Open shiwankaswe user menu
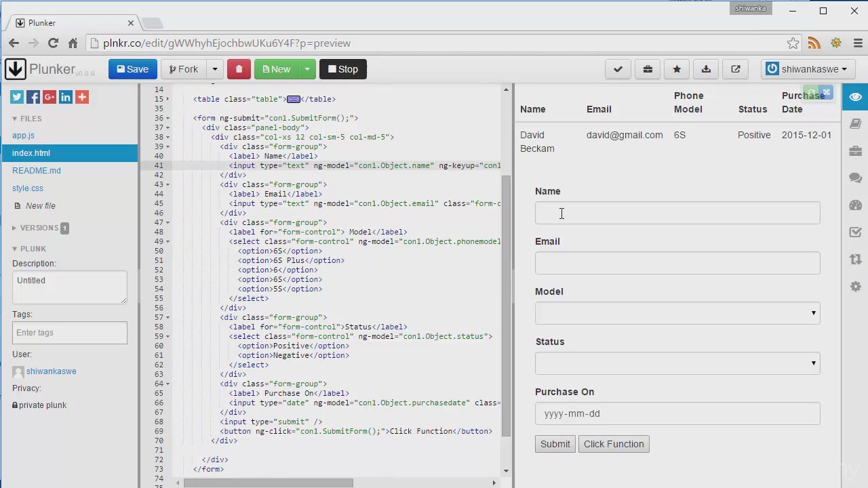The height and width of the screenshot is (488, 868). tap(807, 69)
